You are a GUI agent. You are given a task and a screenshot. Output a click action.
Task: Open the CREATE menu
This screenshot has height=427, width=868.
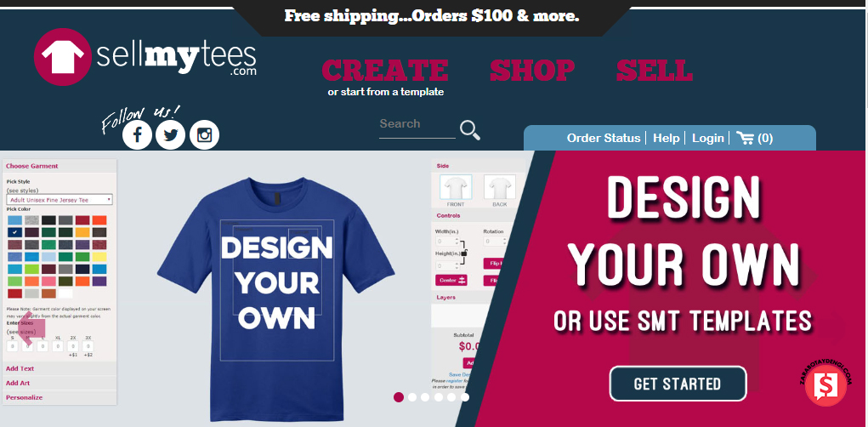tap(385, 71)
